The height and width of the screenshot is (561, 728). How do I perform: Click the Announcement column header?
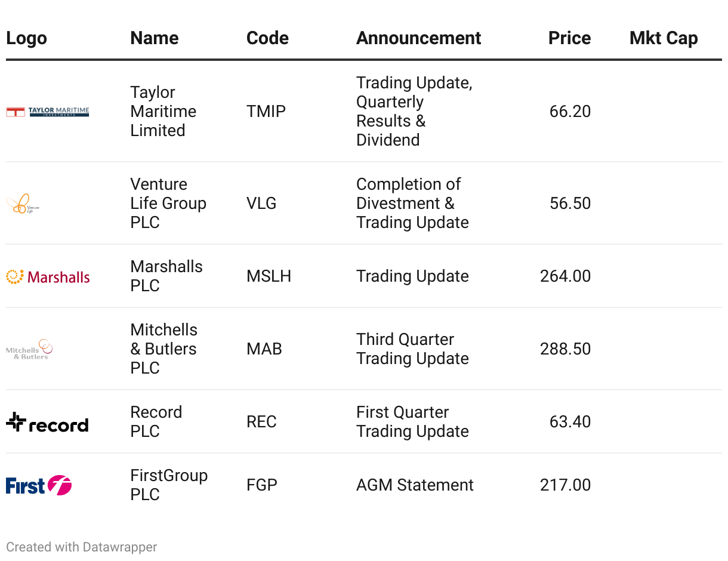(x=419, y=38)
